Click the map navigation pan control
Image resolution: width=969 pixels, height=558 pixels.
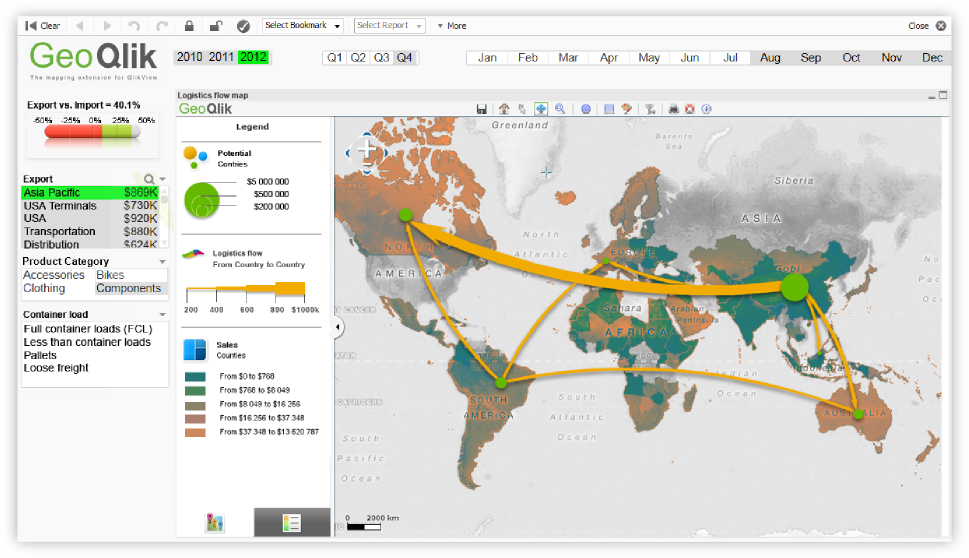367,152
